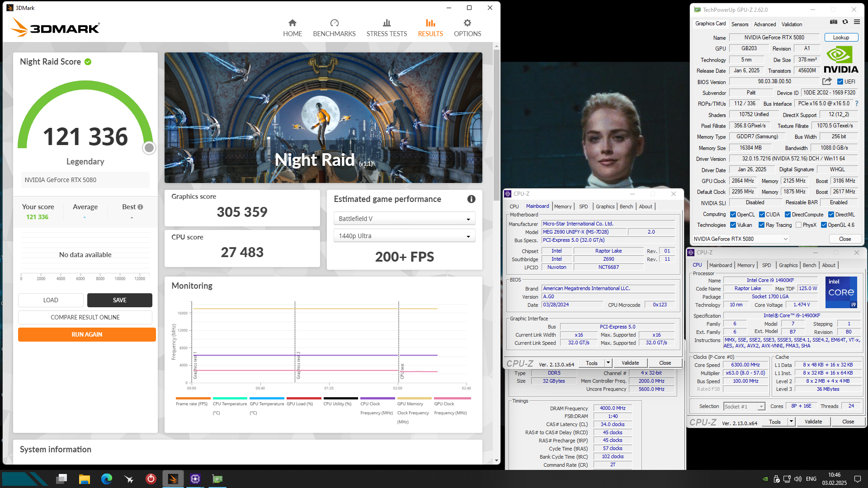Image resolution: width=868 pixels, height=488 pixels.
Task: Click Close button in GPU-Z window
Action: (x=845, y=239)
